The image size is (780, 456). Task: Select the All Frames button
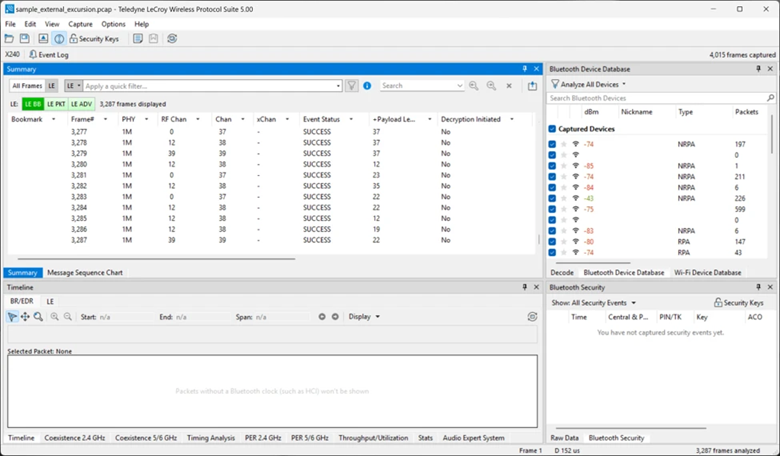(27, 86)
